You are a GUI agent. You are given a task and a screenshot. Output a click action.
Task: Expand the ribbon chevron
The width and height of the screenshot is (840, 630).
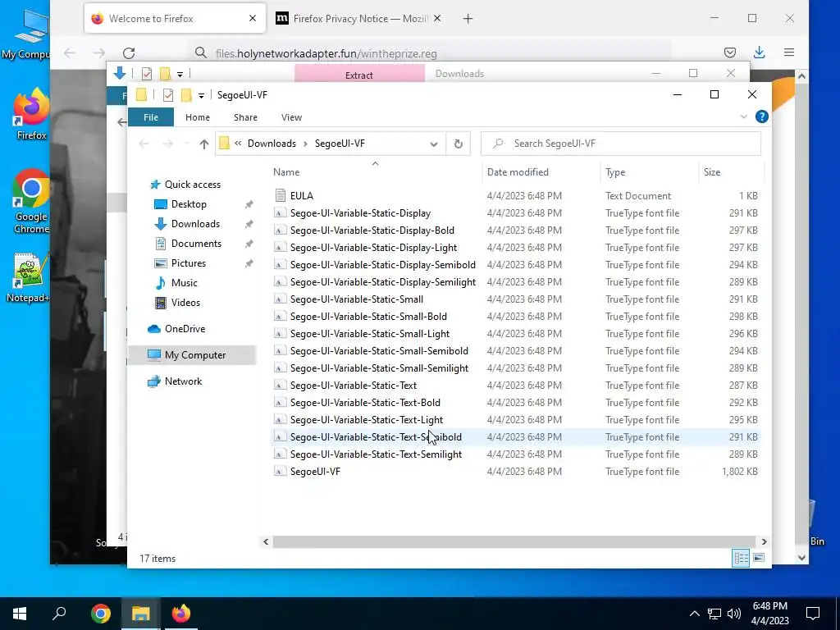(743, 116)
